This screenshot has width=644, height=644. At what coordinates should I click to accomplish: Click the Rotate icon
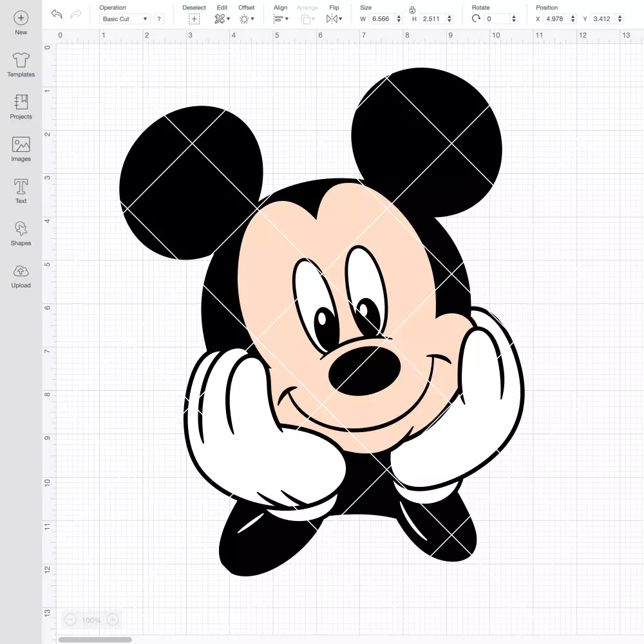pos(476,19)
